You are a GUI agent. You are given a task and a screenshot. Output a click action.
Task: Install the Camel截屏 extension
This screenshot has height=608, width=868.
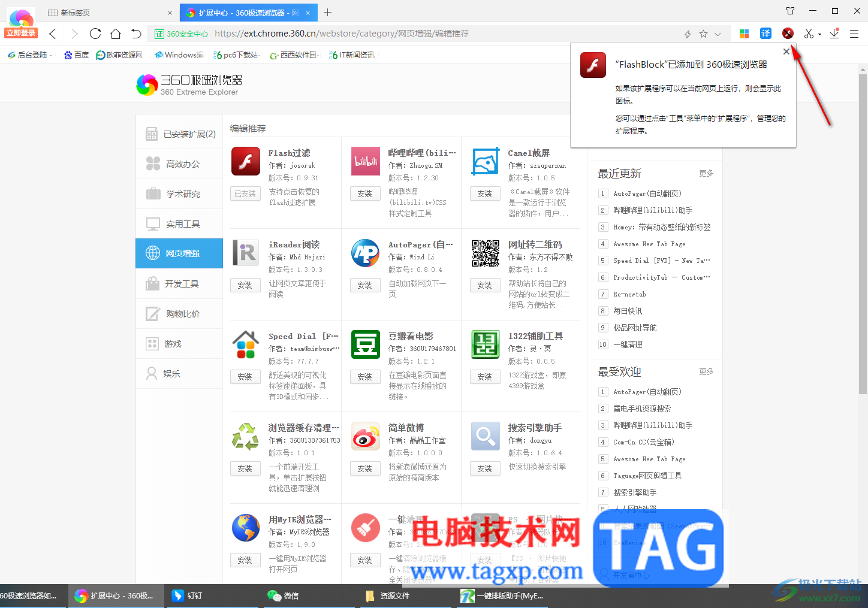click(x=485, y=193)
